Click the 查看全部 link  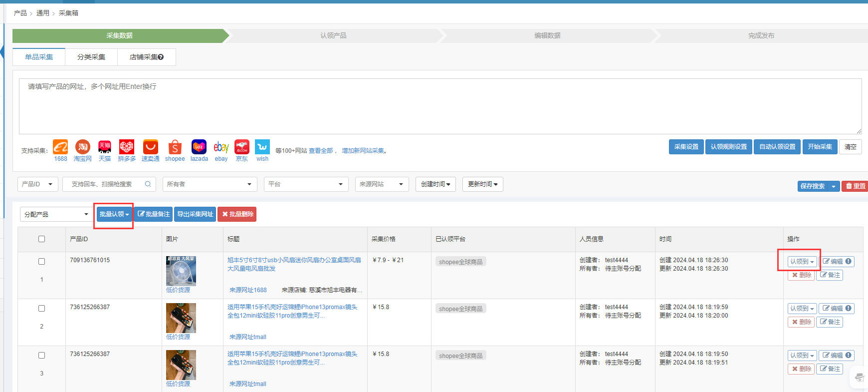pyautogui.click(x=320, y=151)
